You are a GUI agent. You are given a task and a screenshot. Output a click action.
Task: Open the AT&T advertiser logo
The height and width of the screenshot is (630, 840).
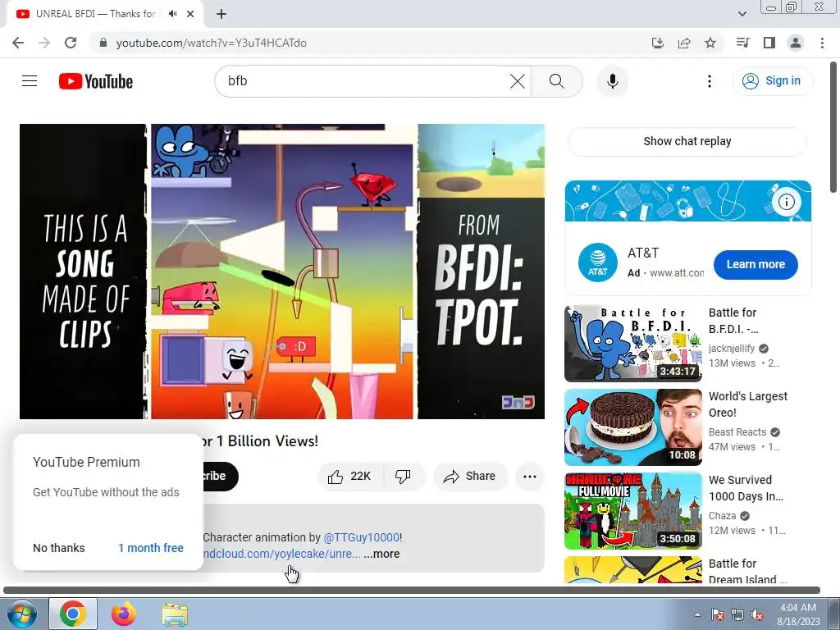coord(598,262)
